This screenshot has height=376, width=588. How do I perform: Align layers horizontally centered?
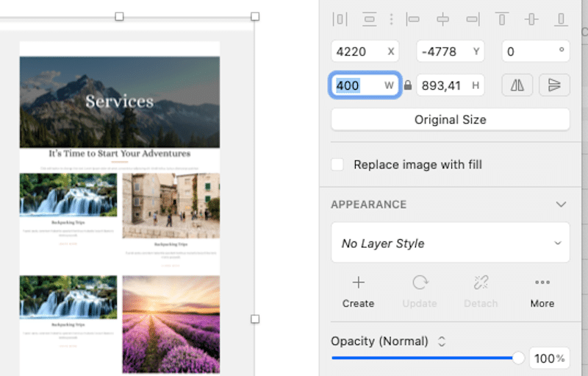coord(443,19)
